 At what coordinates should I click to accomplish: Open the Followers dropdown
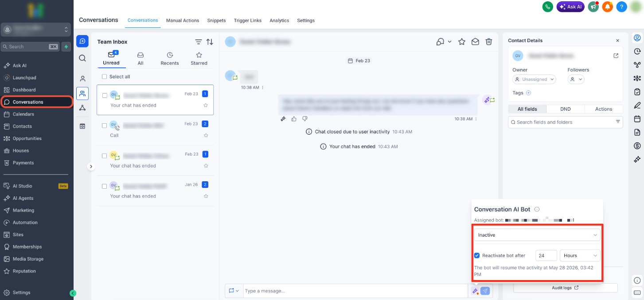click(x=576, y=79)
